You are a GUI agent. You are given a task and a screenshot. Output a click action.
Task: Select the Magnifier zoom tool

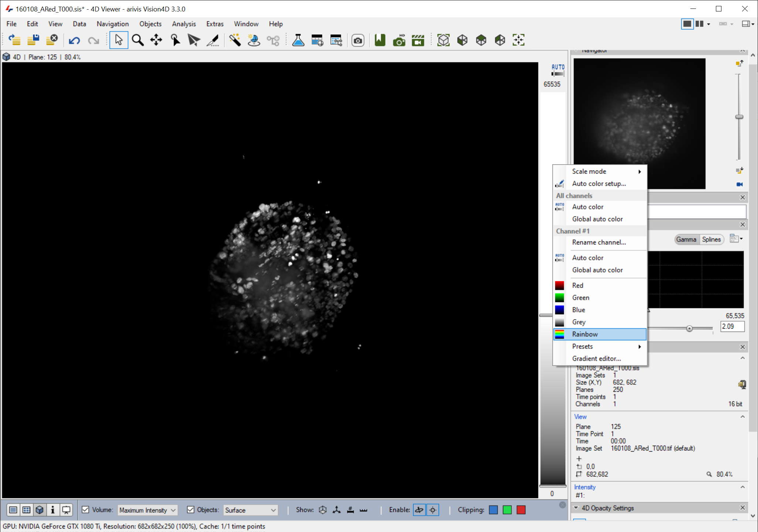[x=137, y=40]
